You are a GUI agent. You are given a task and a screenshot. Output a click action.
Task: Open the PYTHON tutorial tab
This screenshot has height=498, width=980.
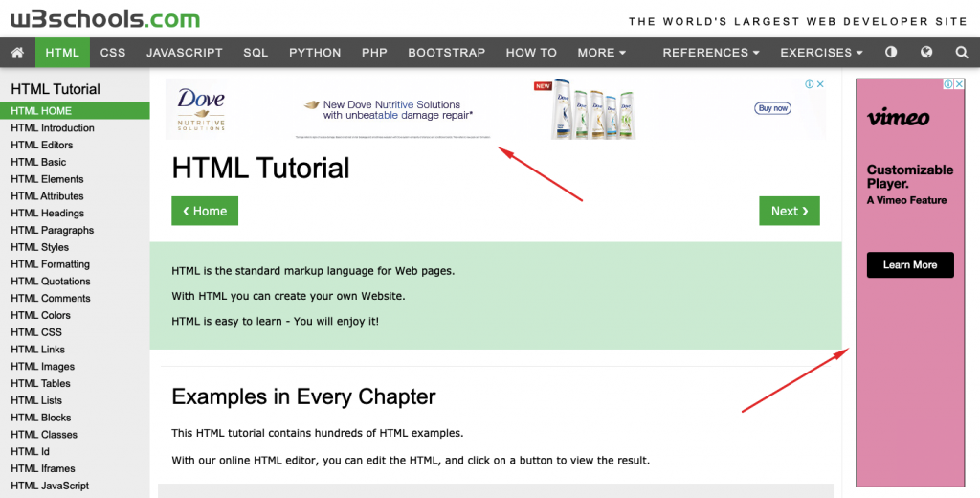click(315, 53)
